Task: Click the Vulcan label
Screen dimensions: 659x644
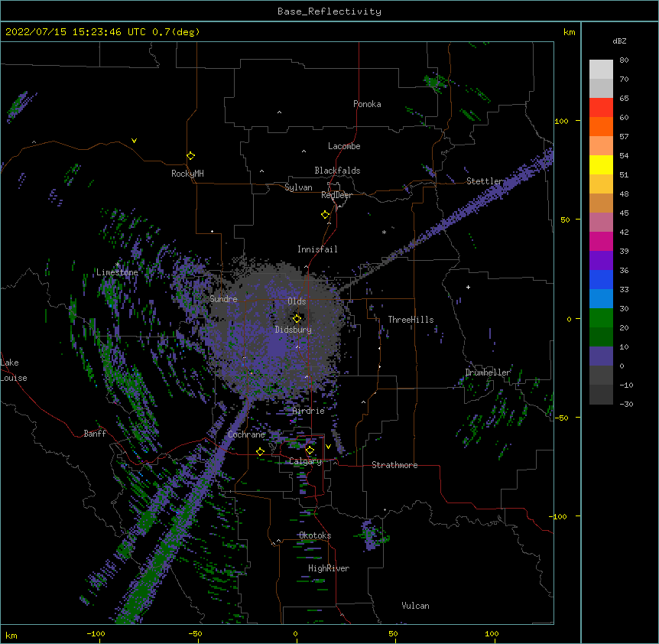Action: click(x=415, y=606)
